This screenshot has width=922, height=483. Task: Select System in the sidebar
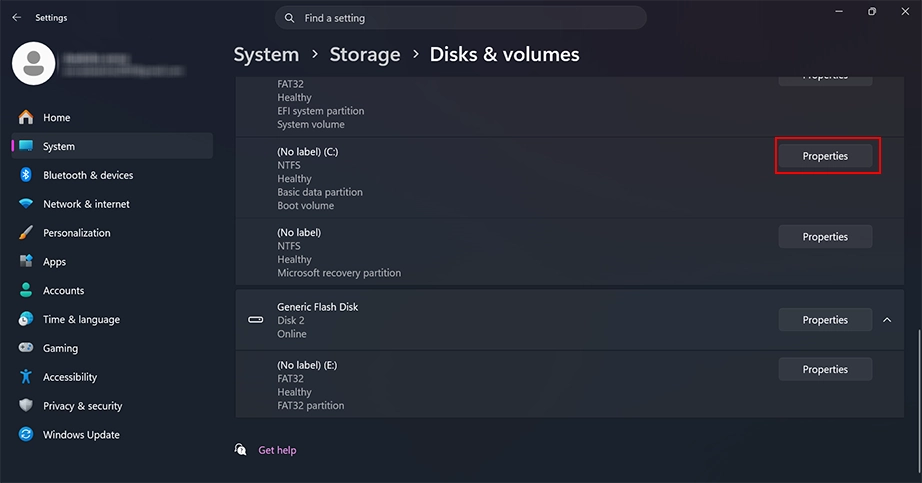(112, 146)
